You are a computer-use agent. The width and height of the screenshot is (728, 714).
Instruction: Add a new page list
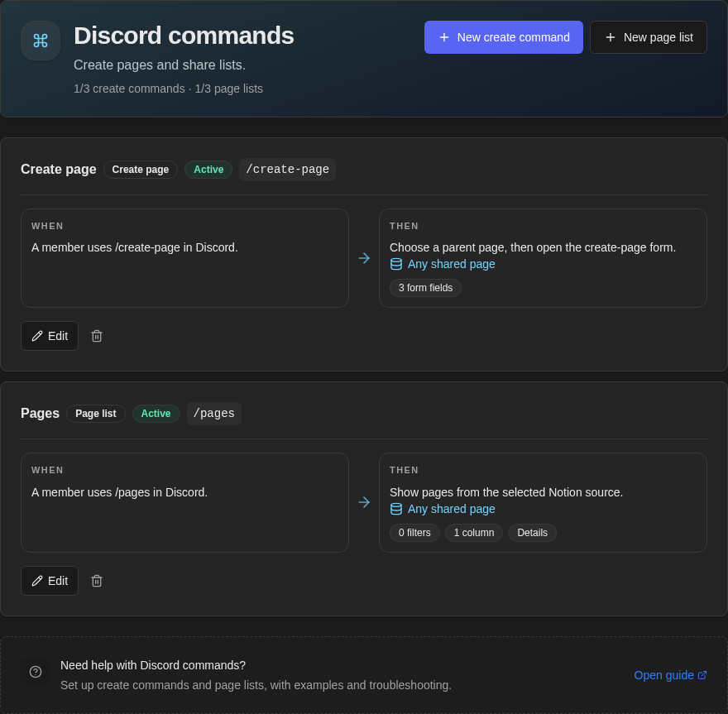click(648, 37)
